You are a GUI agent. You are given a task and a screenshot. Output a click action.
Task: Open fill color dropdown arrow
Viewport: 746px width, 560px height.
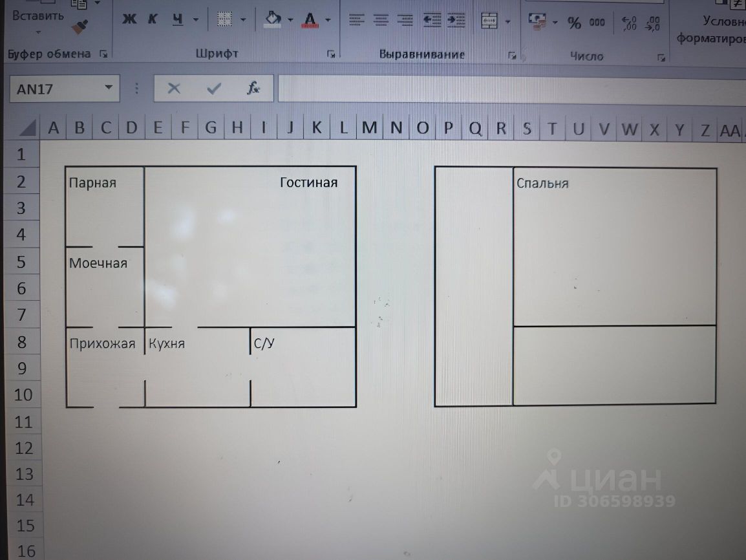(x=290, y=20)
